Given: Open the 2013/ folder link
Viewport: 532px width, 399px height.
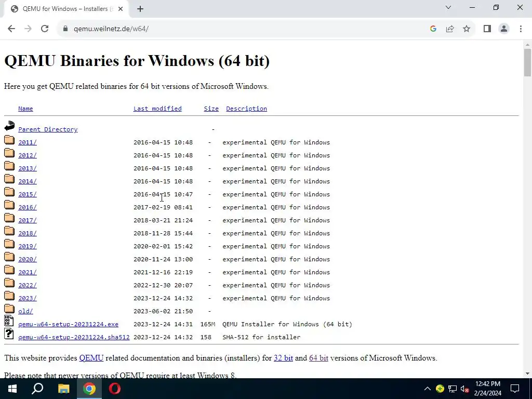Looking at the screenshot, I should 28,168.
